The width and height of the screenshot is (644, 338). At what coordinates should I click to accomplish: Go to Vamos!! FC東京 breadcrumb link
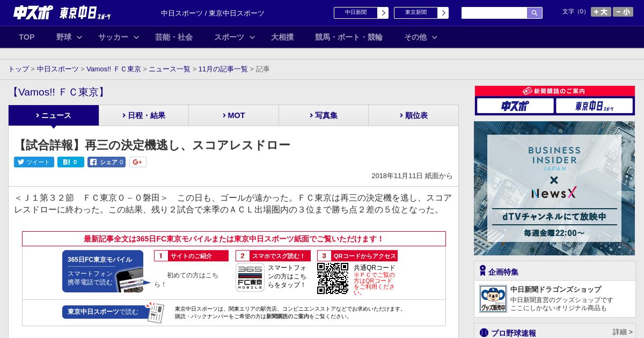(114, 69)
